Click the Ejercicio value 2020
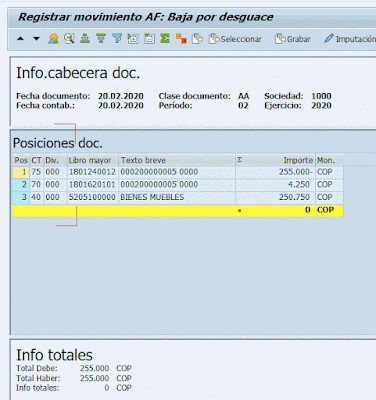The image size is (376, 400). click(x=321, y=106)
